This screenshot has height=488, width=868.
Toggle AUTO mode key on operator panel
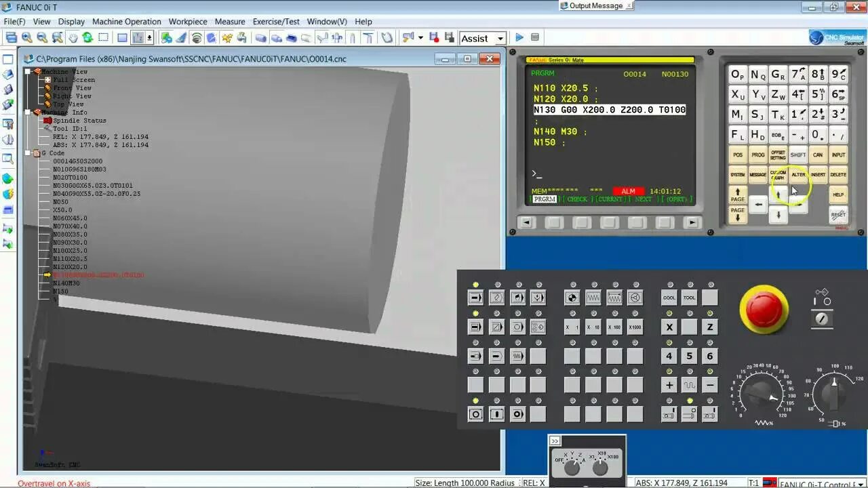[x=475, y=298]
